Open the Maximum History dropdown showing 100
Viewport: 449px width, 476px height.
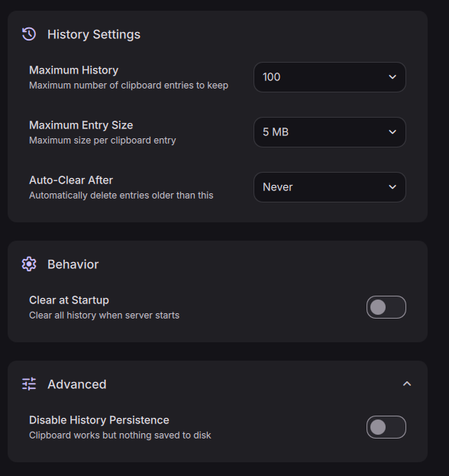330,77
